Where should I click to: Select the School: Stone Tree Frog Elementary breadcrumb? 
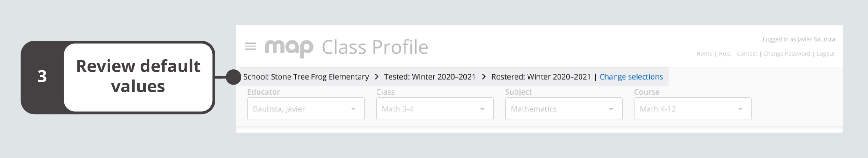(306, 77)
